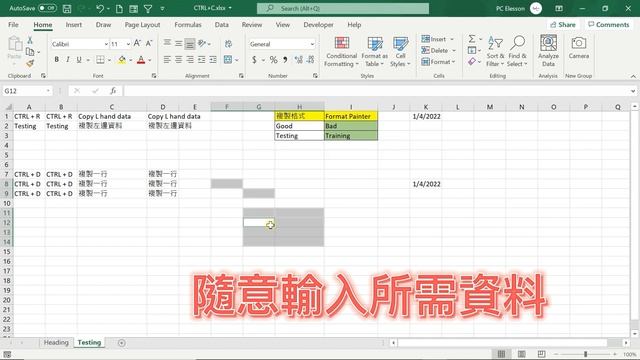
Task: Click the Comma Style icon
Action: tap(285, 60)
